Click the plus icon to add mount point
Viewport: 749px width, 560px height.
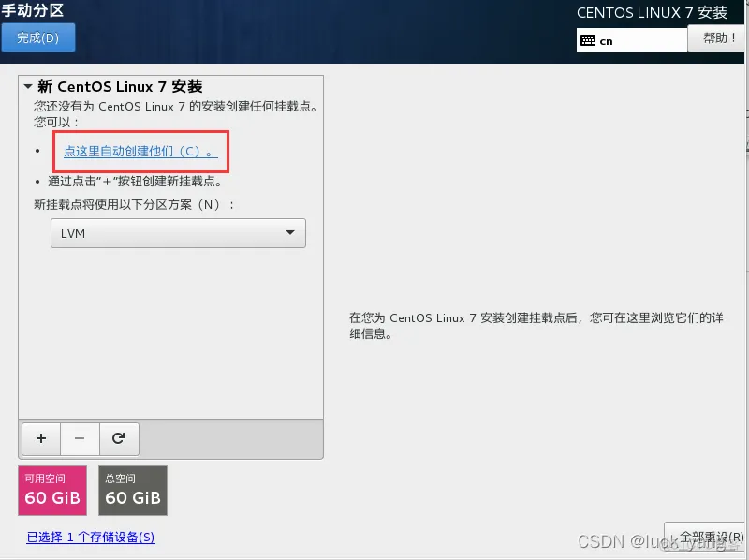[40, 438]
